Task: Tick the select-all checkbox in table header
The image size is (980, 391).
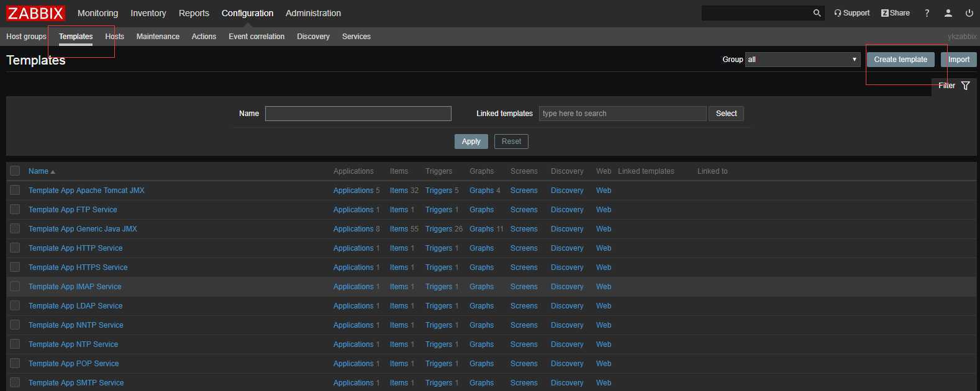Action: (x=15, y=171)
